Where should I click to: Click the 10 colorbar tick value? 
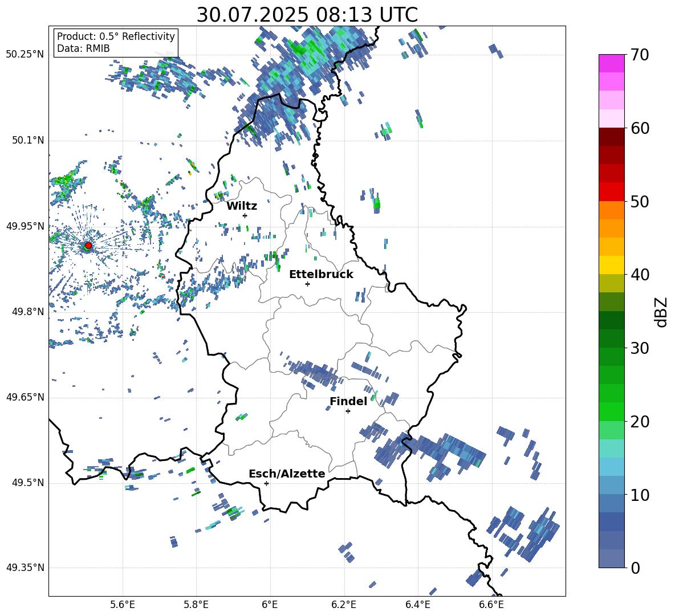coord(640,495)
